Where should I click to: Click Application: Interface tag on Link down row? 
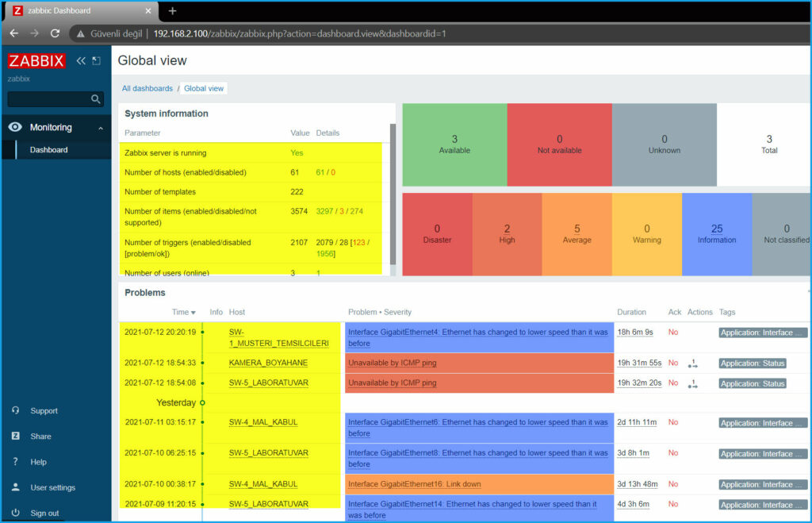(762, 485)
